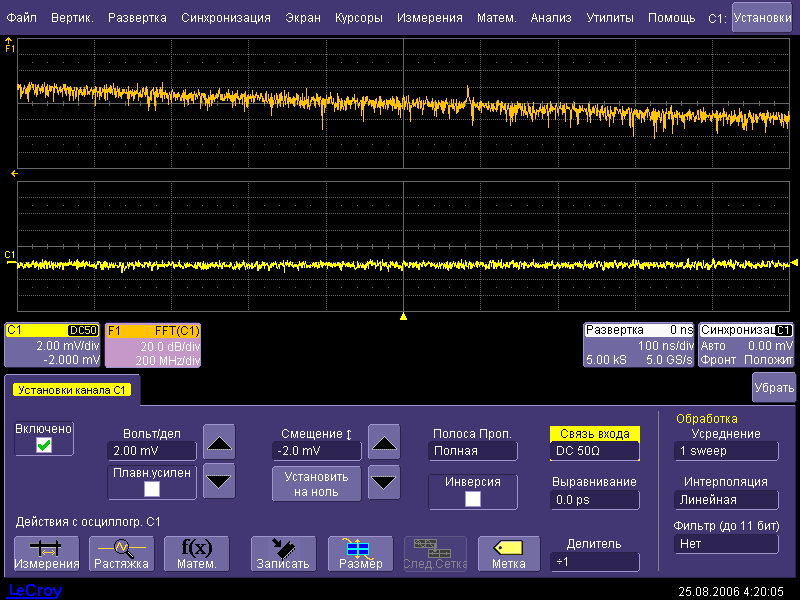Click the Установить на ноль button

point(316,484)
